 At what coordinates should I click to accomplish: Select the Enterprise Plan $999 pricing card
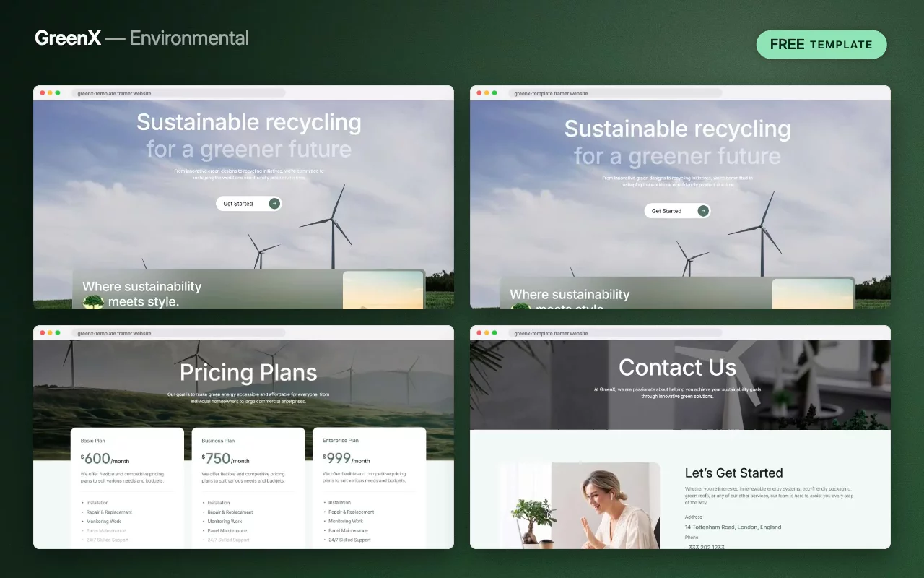(x=370, y=488)
